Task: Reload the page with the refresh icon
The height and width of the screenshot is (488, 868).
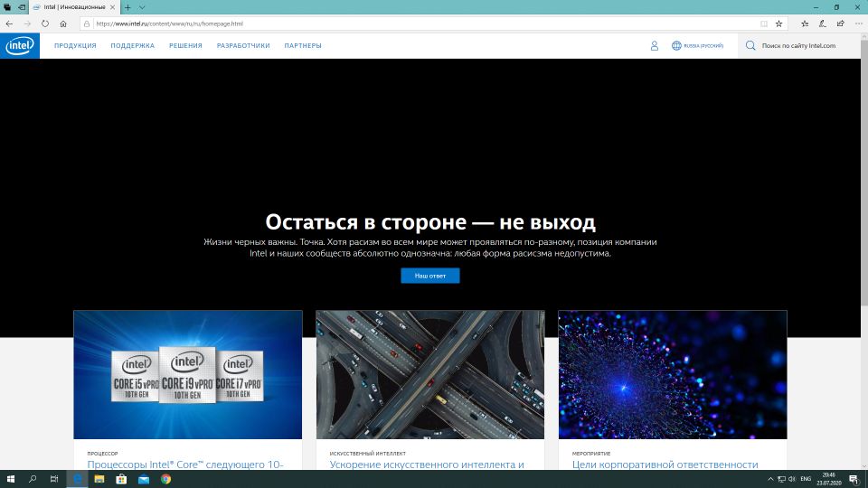Action: click(x=45, y=23)
